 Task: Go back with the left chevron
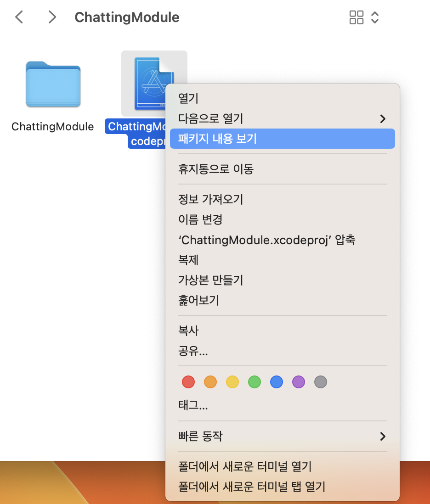tap(19, 17)
